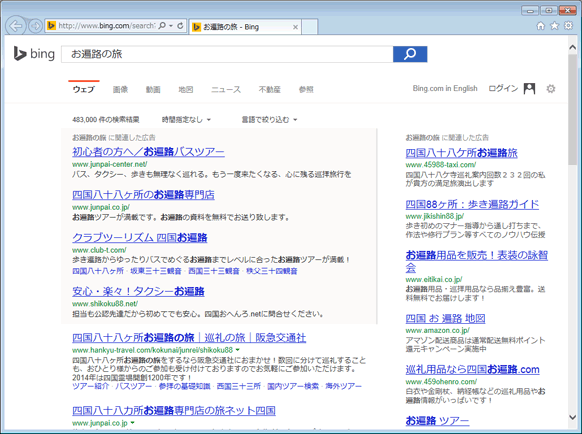Image resolution: width=582 pixels, height=434 pixels.
Task: Open sidebar ad 四国 お 遍路 地図
Action: tap(445, 319)
